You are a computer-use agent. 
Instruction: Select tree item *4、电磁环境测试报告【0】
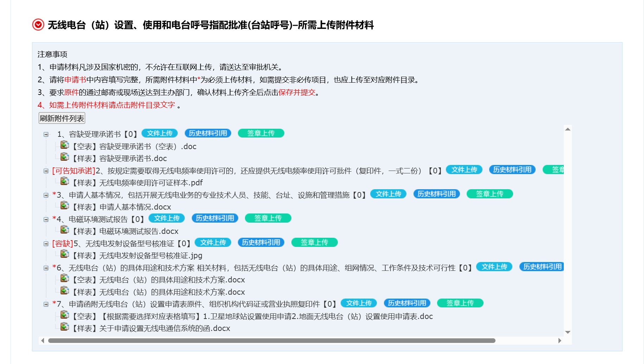99,219
